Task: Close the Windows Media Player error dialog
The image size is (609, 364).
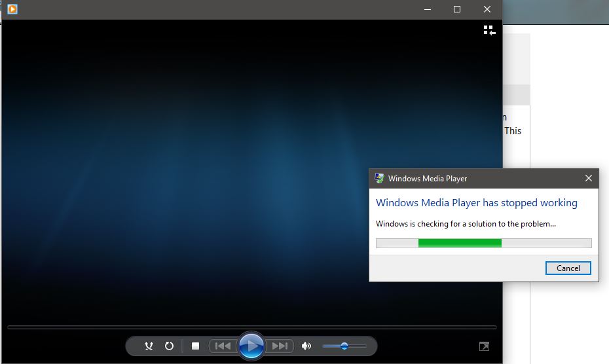Action: pos(589,178)
